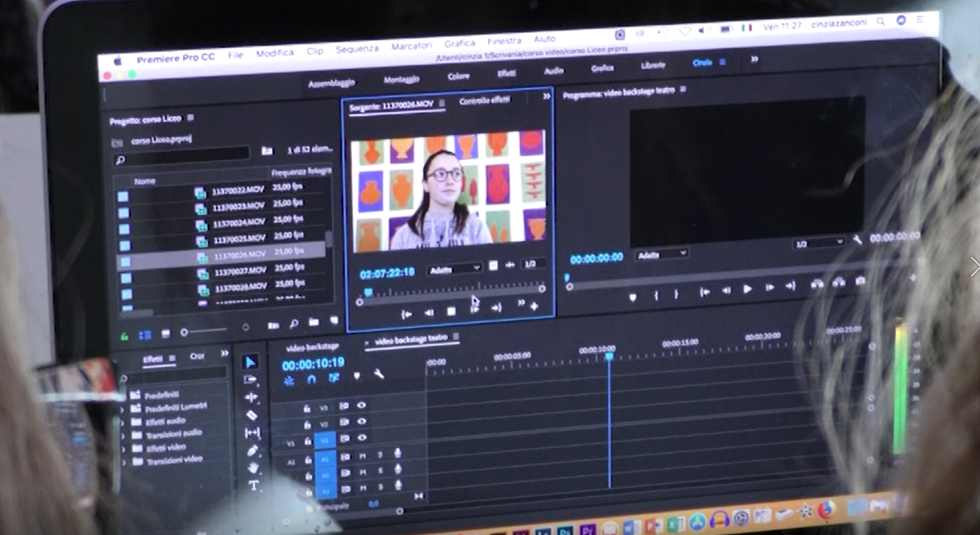Click the blue timeline playhead
This screenshot has height=535, width=980.
click(609, 356)
